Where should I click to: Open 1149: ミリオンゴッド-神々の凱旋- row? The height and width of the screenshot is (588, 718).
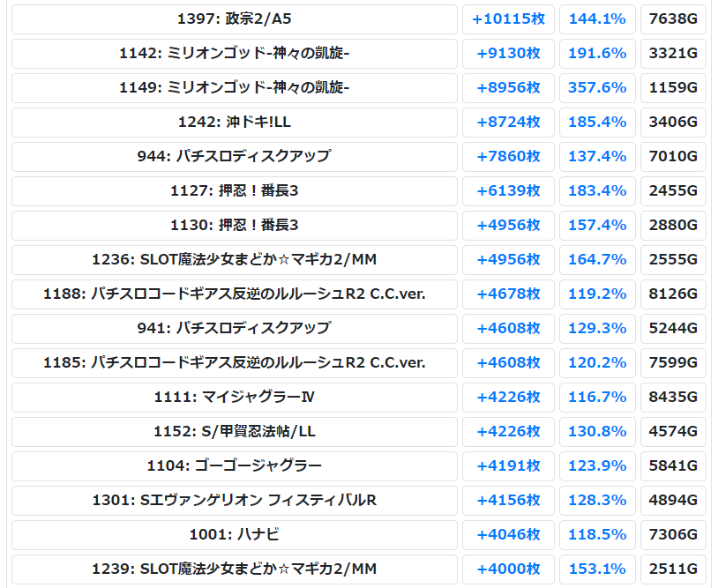coord(235,88)
